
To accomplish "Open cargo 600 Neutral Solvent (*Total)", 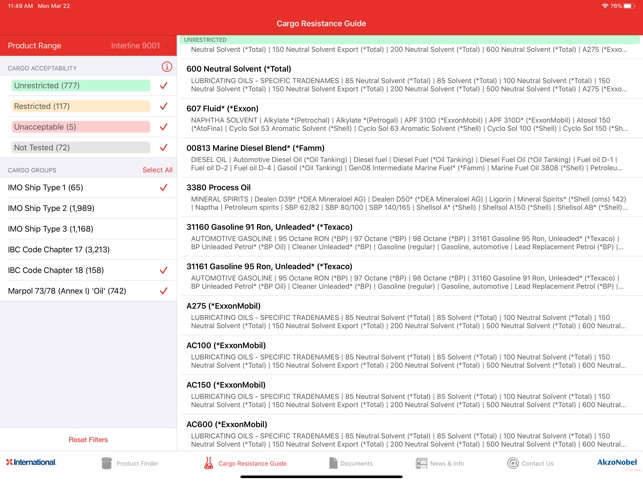I will point(410,78).
